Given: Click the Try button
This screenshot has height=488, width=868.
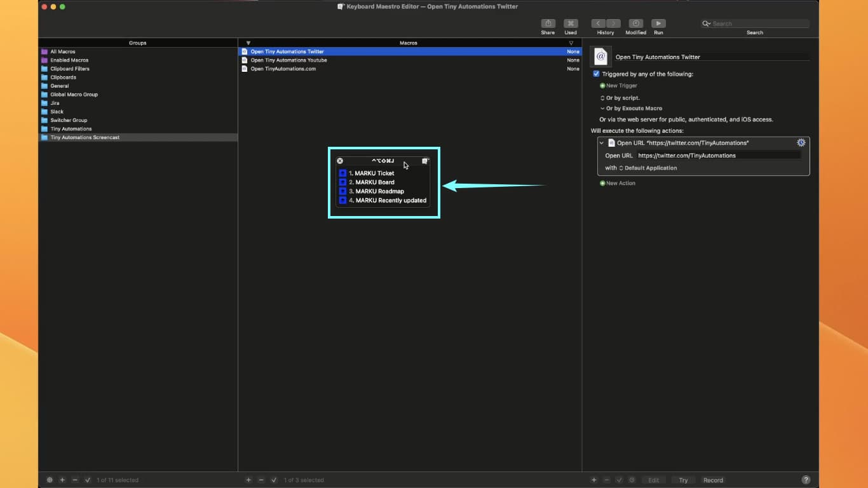Looking at the screenshot, I should [683, 480].
